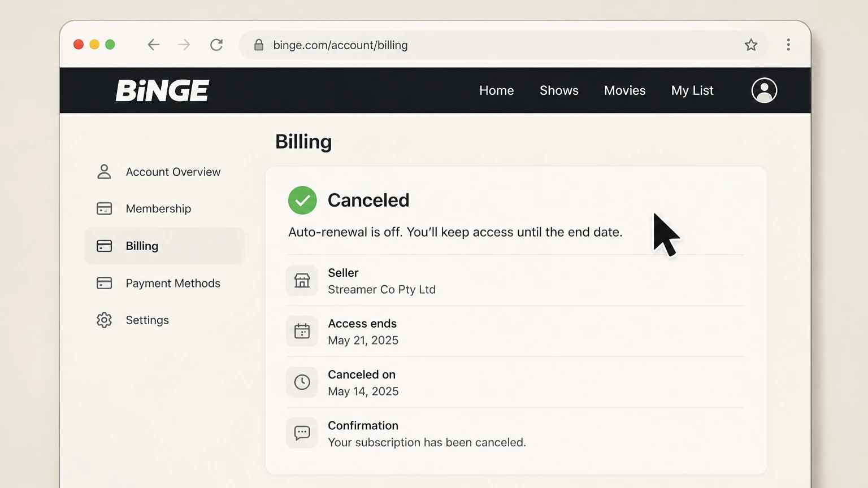Close the window with the red button
This screenshot has height=488, width=868.
click(79, 45)
